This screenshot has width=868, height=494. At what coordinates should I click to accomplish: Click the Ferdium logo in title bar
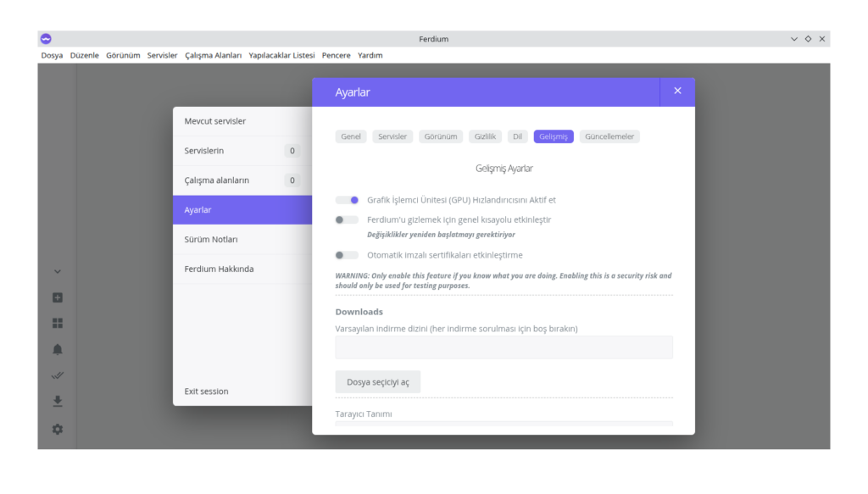(46, 39)
